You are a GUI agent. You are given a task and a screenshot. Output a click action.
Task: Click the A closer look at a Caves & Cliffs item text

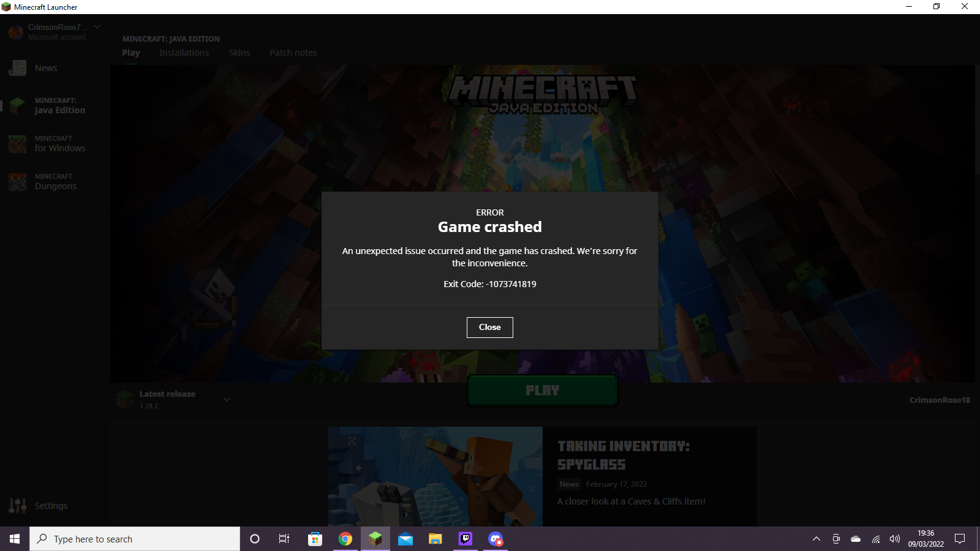[x=631, y=501]
